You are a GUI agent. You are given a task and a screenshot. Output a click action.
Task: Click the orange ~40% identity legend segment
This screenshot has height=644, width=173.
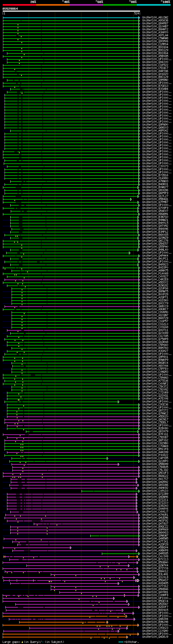tap(53, 5)
